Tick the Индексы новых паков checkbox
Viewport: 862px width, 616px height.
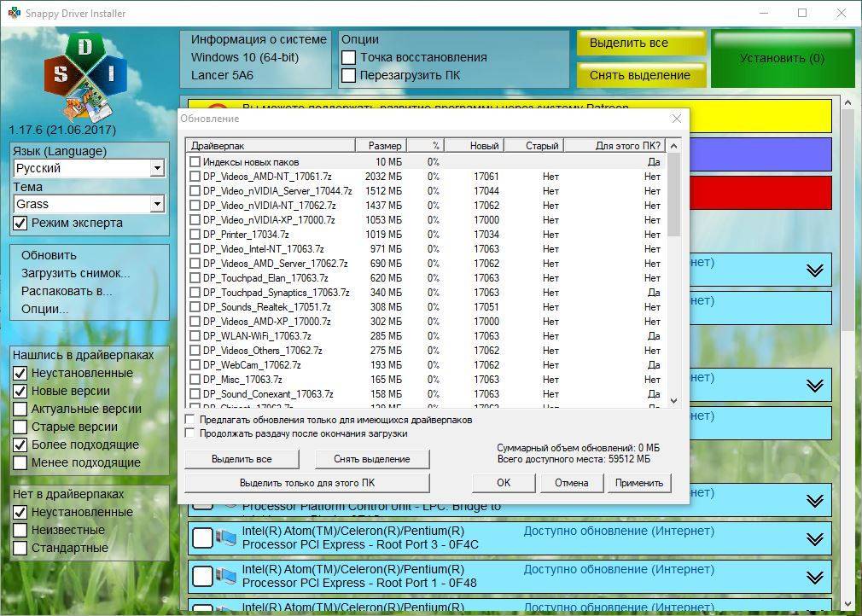tap(195, 161)
